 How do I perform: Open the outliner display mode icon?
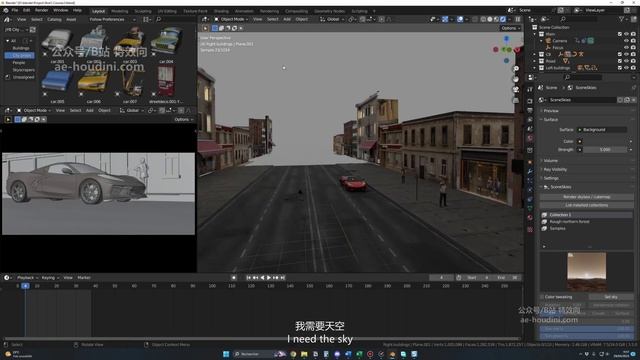[x=544, y=19]
